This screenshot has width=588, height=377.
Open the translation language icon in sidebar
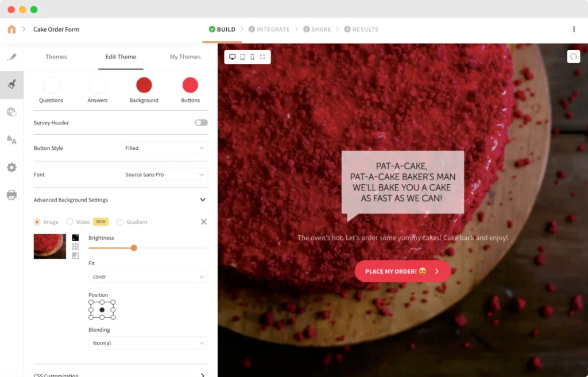tap(11, 140)
